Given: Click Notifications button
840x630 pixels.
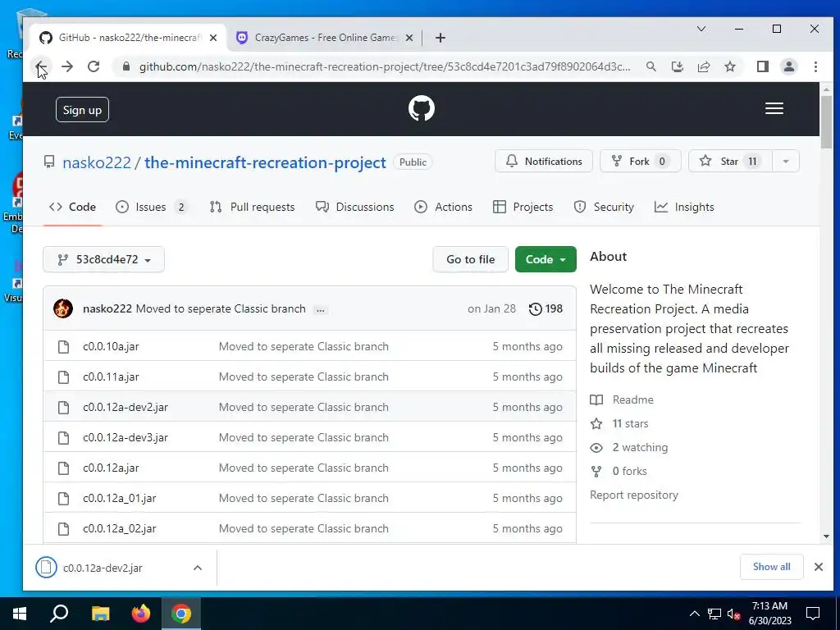Looking at the screenshot, I should (544, 162).
